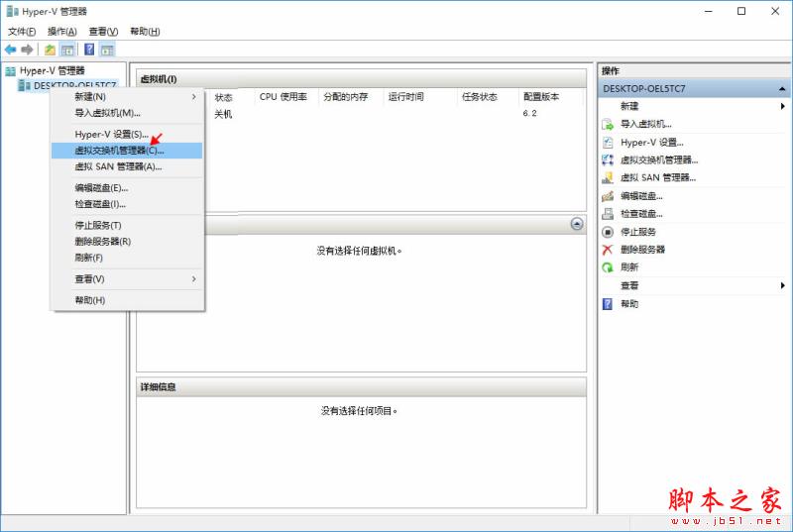Screen dimensions: 793x532
Task: Click the Hyper-V 管理器 tree root icon
Action: 11,71
